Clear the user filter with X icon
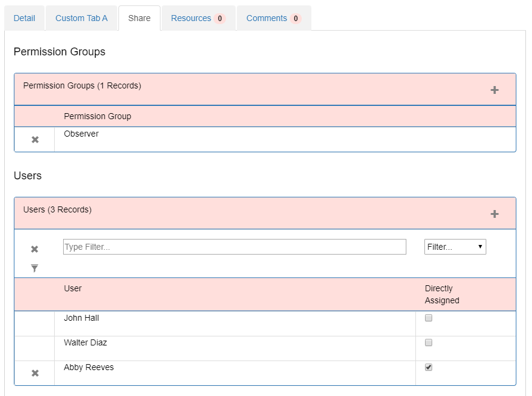Image resolution: width=532 pixels, height=396 pixels. [35, 249]
